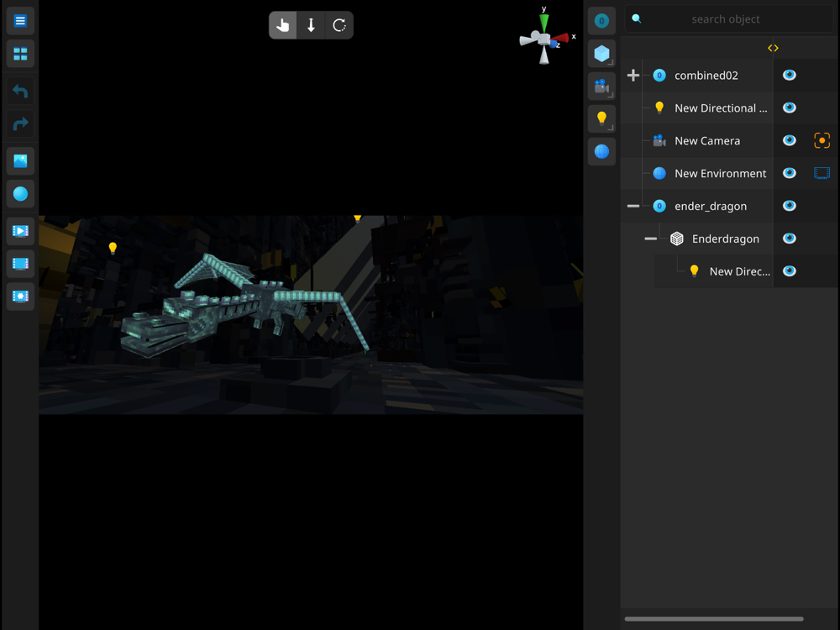This screenshot has height=630, width=840.
Task: Click the light bulb icon beside New Directional
Action: pos(659,108)
